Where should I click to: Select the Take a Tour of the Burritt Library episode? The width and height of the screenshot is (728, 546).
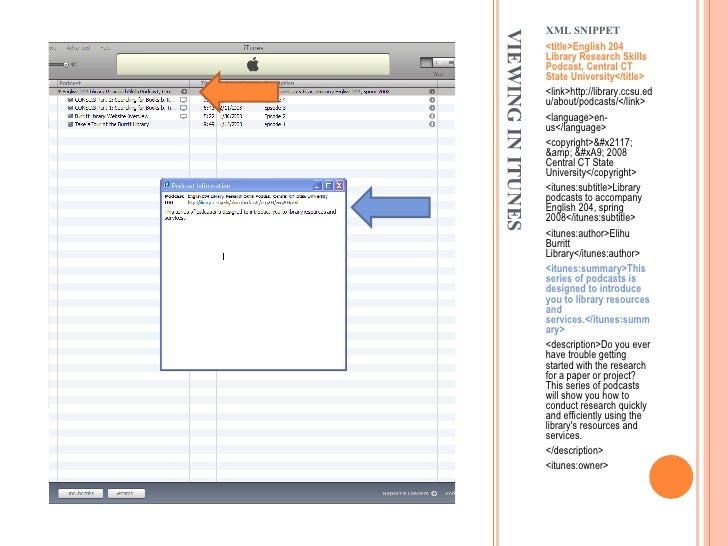pyautogui.click(x=112, y=124)
